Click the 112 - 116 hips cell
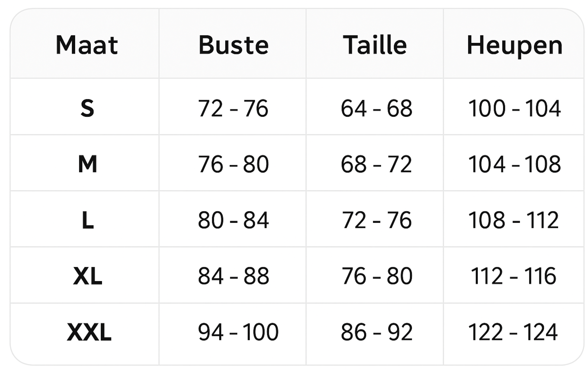 [x=513, y=276]
